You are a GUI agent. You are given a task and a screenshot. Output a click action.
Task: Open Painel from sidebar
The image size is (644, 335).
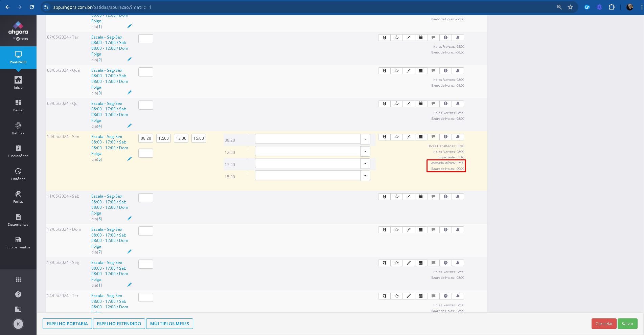pos(18,106)
